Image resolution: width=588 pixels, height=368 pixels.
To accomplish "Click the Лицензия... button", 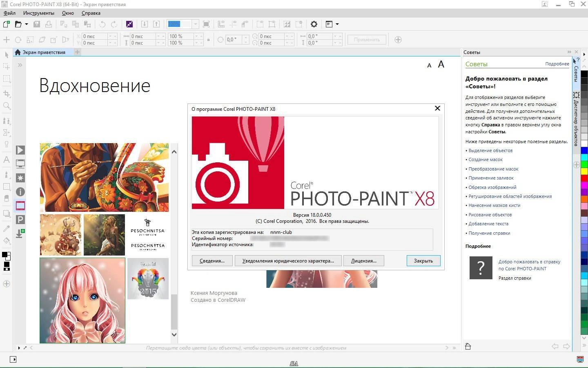I will coord(364,261).
